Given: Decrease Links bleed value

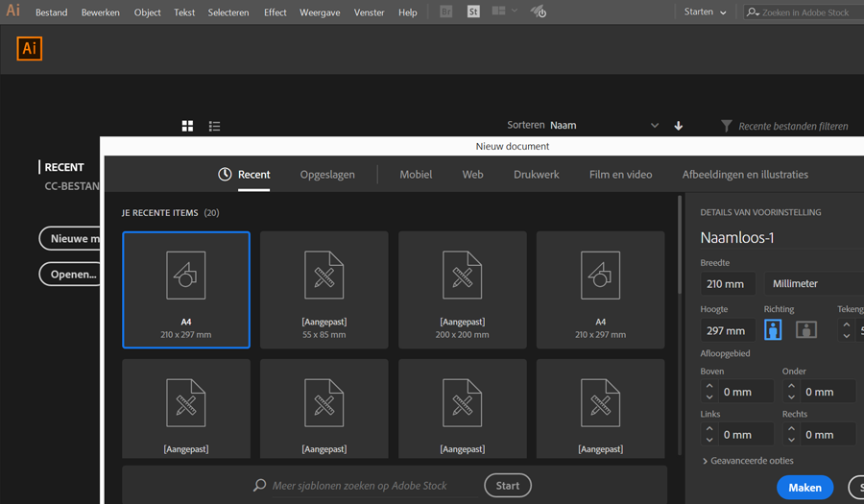Looking at the screenshot, I should click(x=709, y=440).
